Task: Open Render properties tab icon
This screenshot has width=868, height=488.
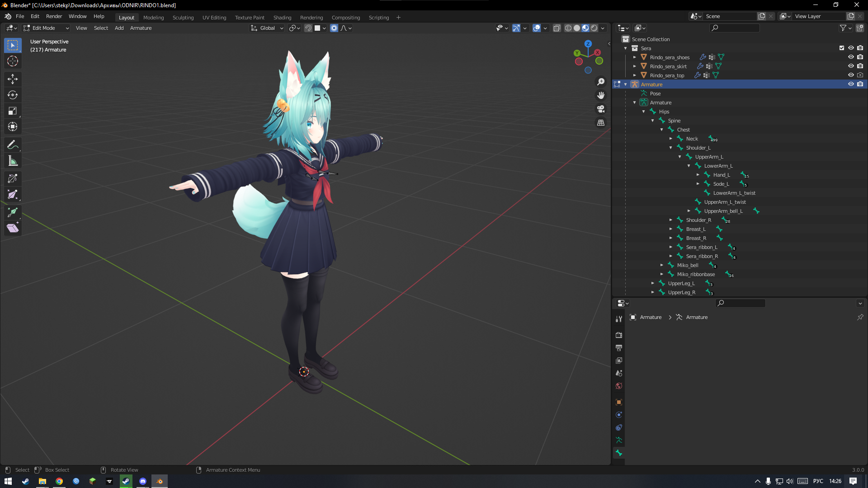Action: [x=619, y=335]
